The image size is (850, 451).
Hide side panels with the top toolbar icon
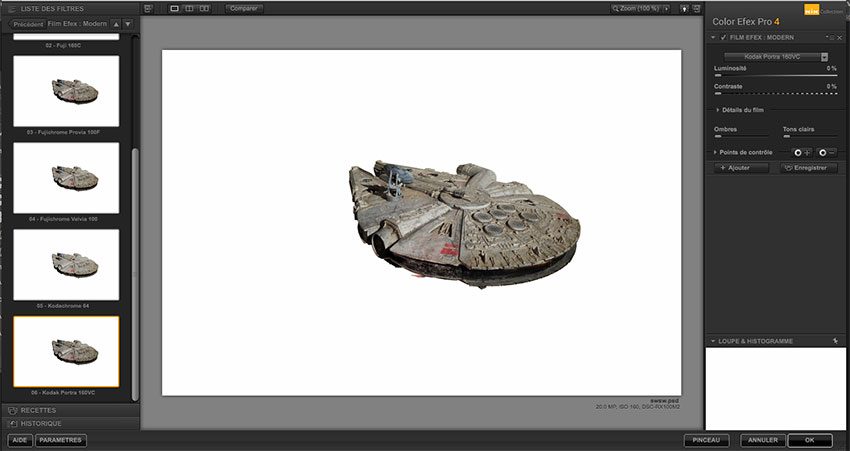(697, 9)
